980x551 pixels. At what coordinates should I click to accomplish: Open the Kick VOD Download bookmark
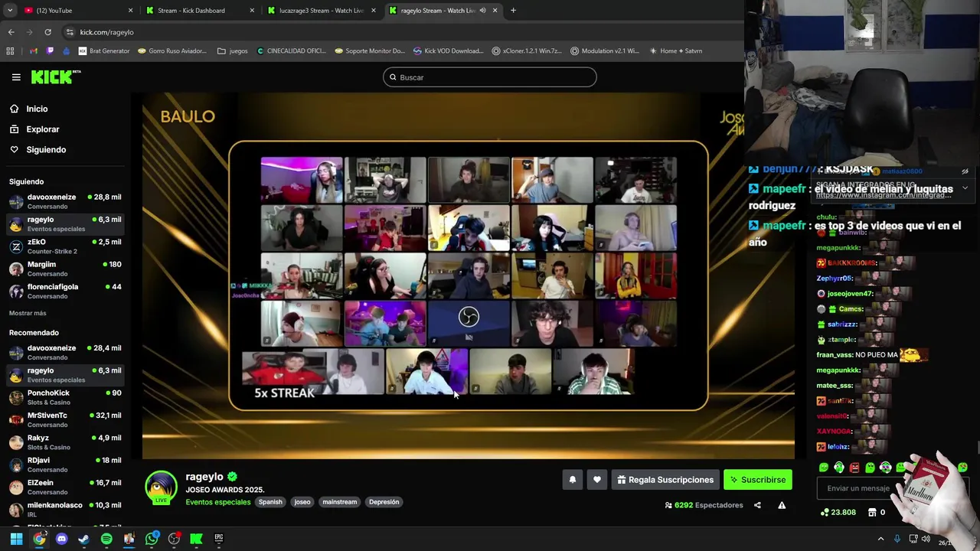[x=448, y=51]
